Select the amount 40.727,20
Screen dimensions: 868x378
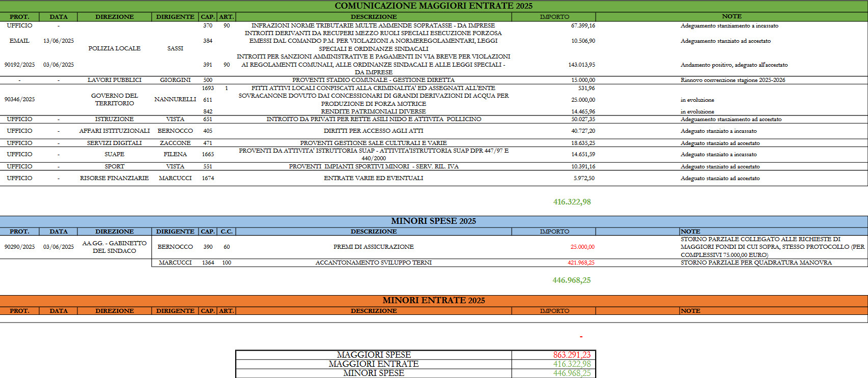583,131
